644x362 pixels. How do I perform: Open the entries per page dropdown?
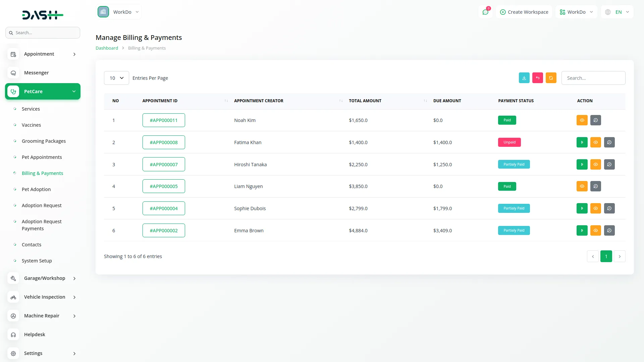(x=116, y=78)
